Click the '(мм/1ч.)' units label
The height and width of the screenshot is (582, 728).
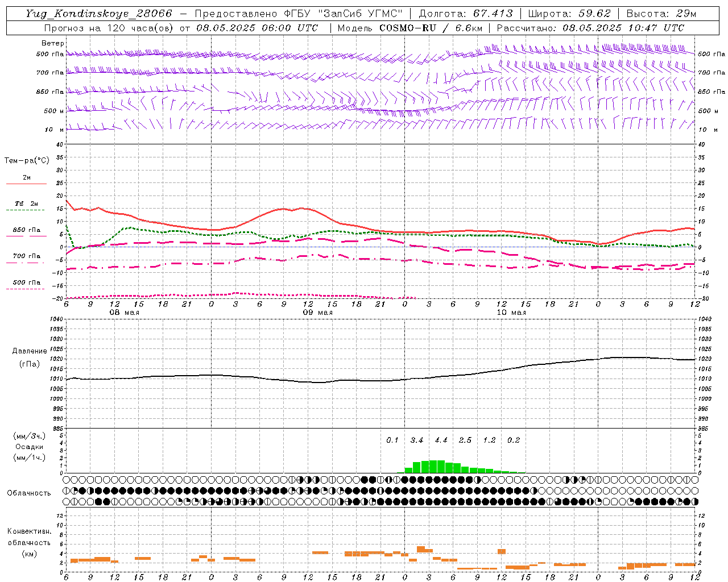pyautogui.click(x=30, y=458)
